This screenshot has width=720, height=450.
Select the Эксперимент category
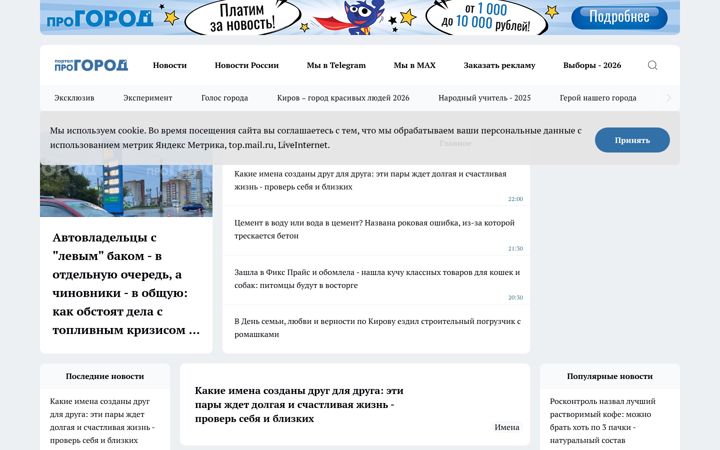pos(148,98)
